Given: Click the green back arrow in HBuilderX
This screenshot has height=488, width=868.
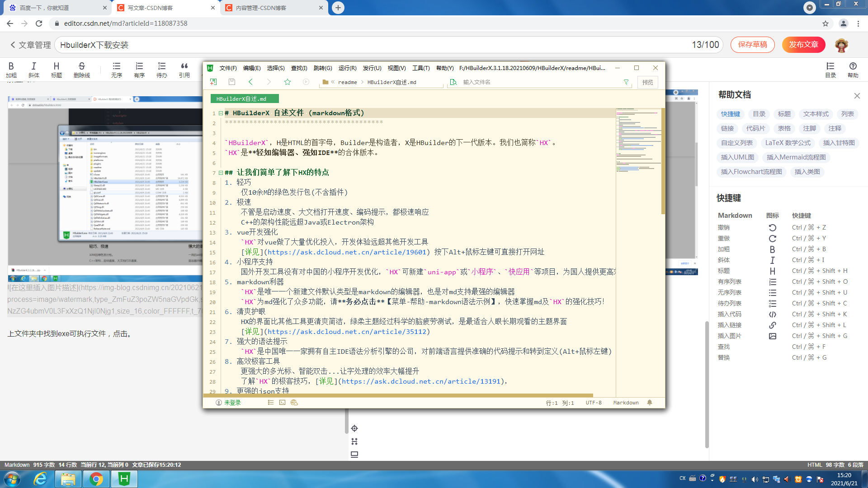Looking at the screenshot, I should [250, 82].
